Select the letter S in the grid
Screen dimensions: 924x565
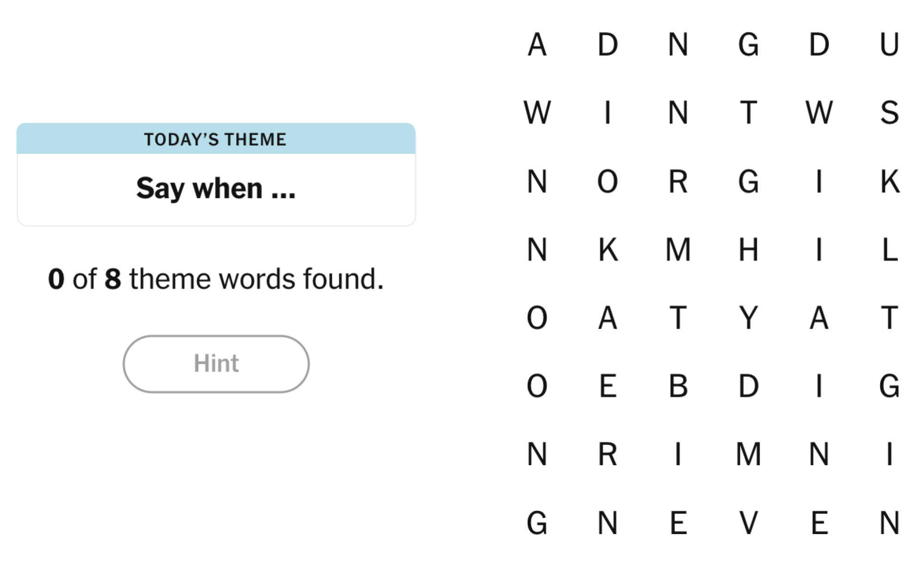pos(889,113)
